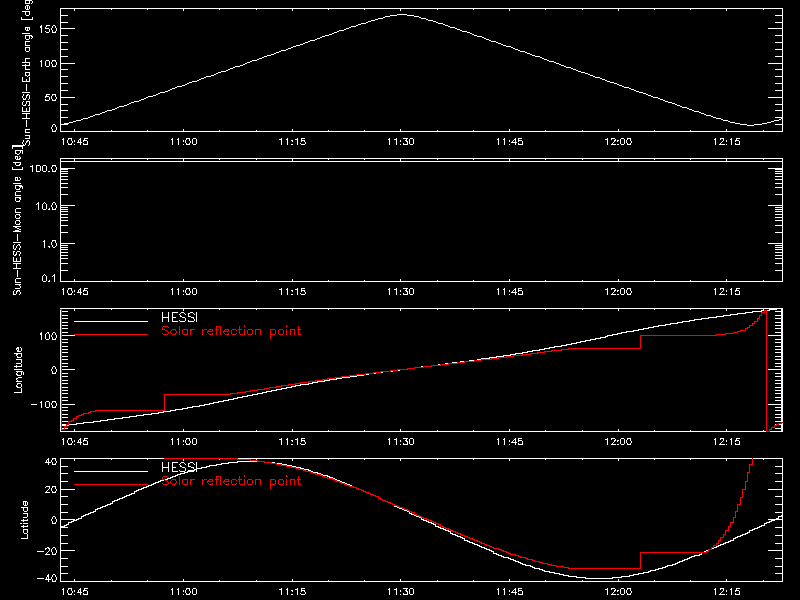Click 12:00 time label under Earth angle plot
This screenshot has height=600, width=800.
pos(618,142)
